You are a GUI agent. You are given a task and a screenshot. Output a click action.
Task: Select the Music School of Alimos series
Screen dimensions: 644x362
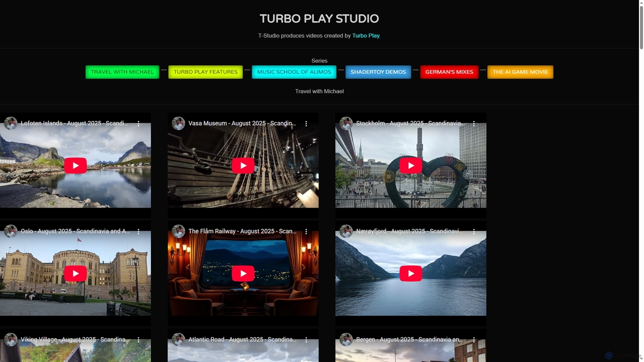click(x=294, y=72)
